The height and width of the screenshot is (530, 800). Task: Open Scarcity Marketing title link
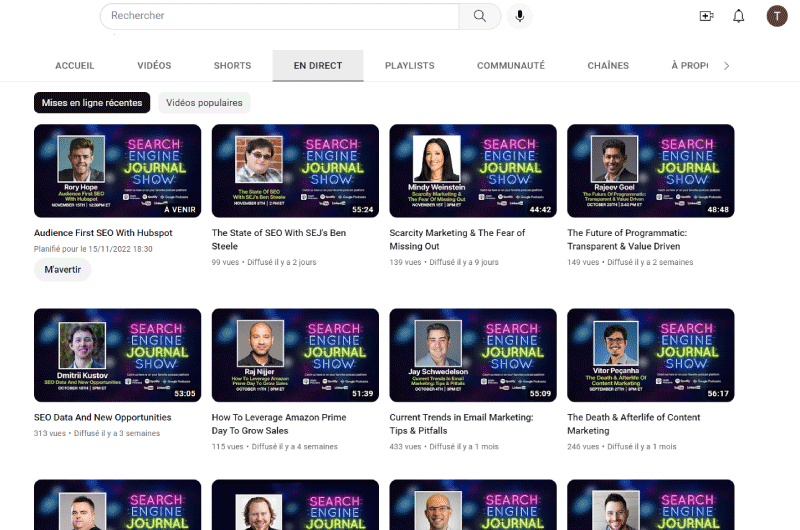tap(457, 239)
